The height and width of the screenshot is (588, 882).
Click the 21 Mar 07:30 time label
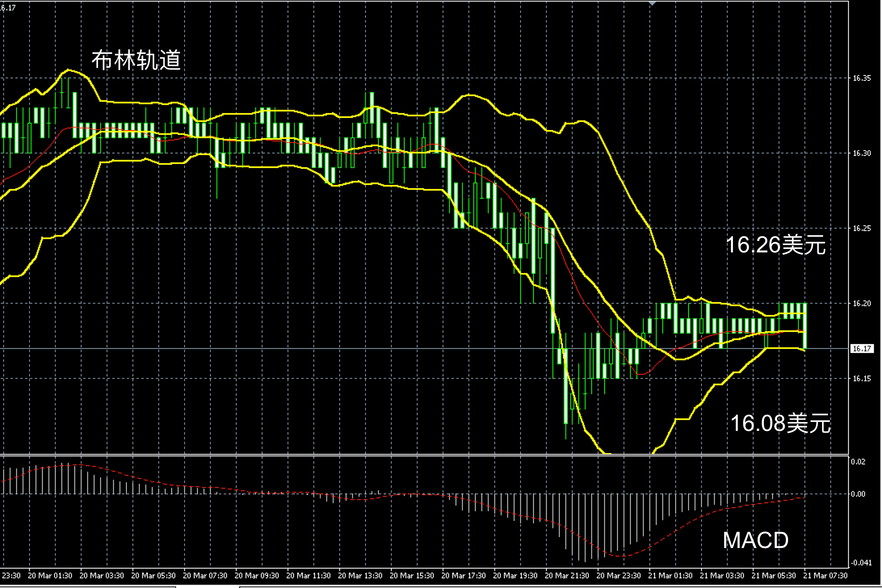point(825,575)
